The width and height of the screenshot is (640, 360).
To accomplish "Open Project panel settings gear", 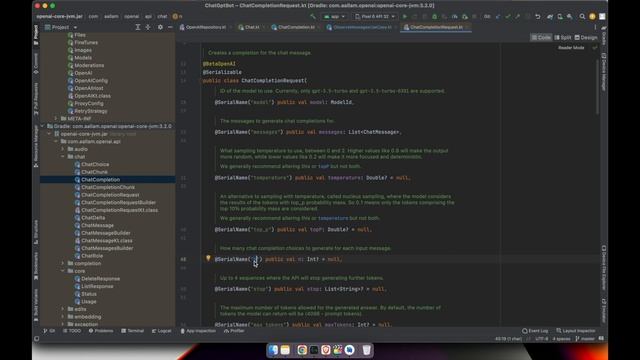I will 160,27.
